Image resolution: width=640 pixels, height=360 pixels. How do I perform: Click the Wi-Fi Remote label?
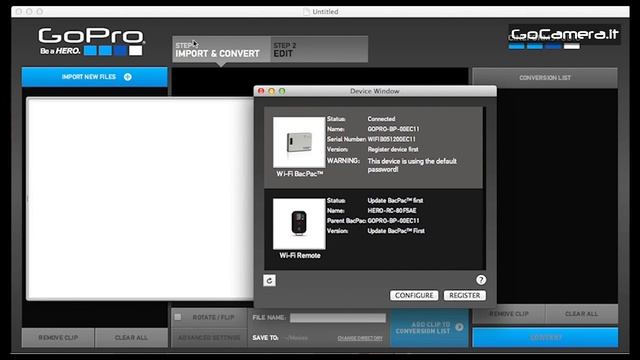click(x=300, y=256)
